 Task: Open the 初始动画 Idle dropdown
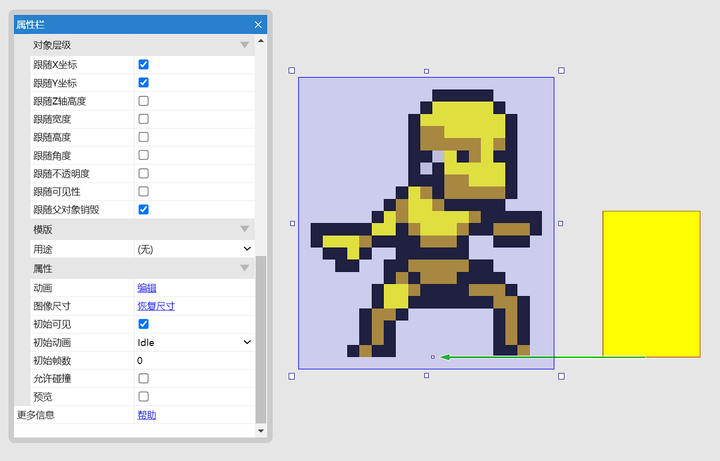coord(195,343)
